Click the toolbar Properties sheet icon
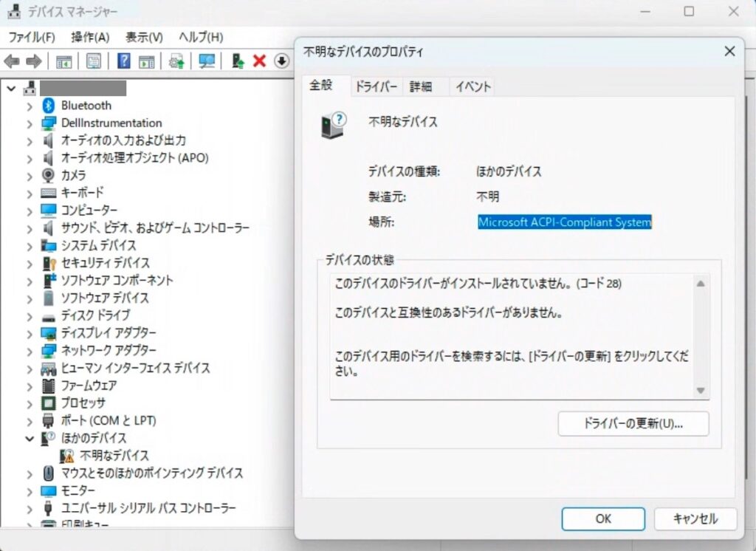 tap(94, 61)
